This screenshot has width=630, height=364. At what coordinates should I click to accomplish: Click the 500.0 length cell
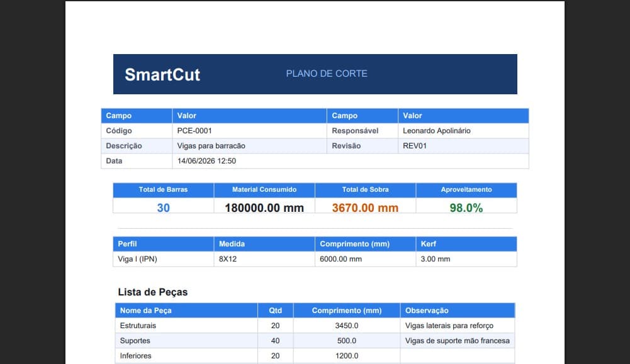pyautogui.click(x=347, y=341)
